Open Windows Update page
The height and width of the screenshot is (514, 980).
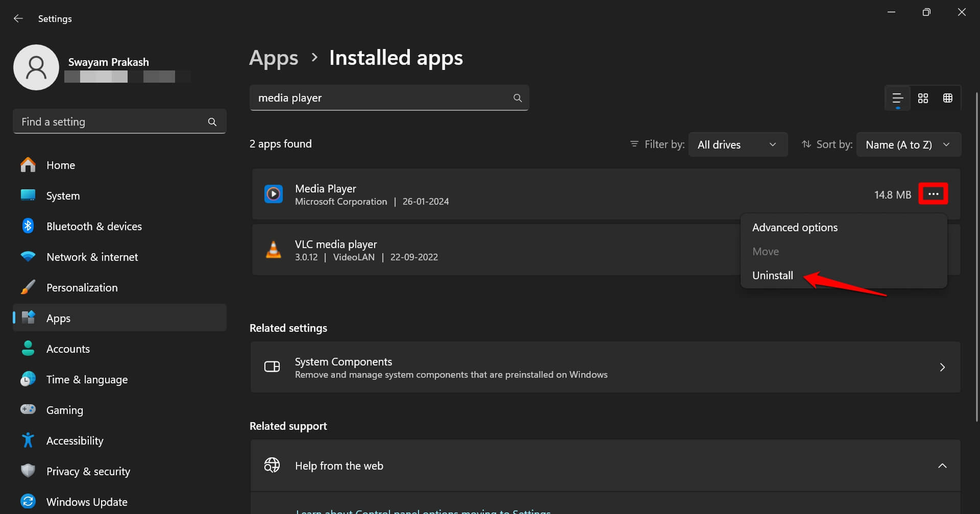pyautogui.click(x=119, y=502)
